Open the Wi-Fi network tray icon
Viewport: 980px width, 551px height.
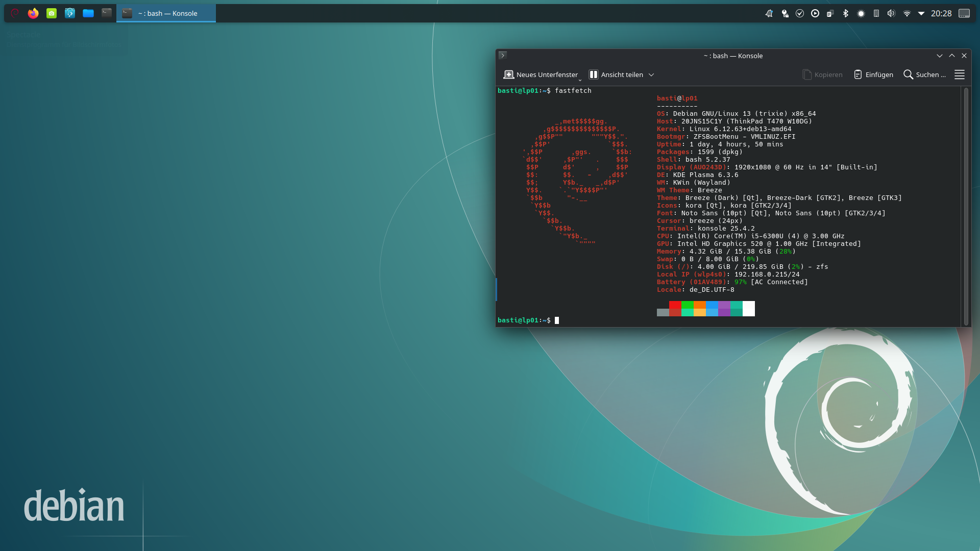coord(907,14)
